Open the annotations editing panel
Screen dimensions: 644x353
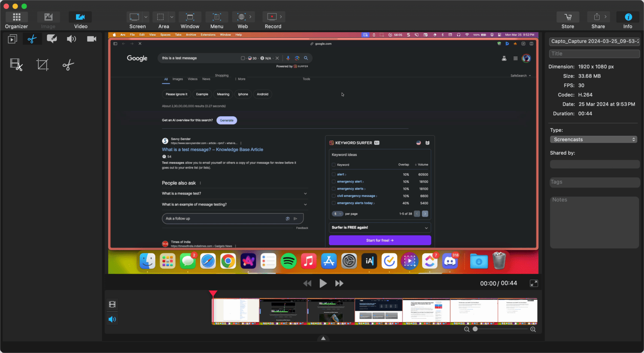pyautogui.click(x=52, y=39)
